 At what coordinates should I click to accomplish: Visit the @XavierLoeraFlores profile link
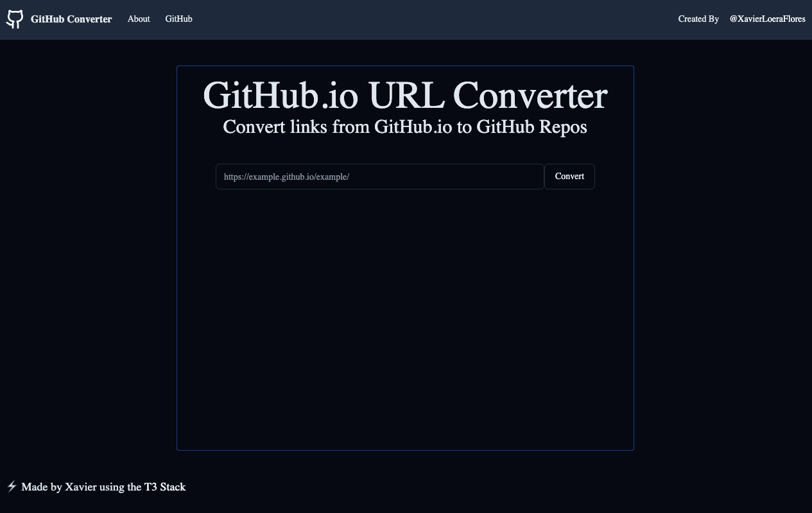[x=767, y=19]
